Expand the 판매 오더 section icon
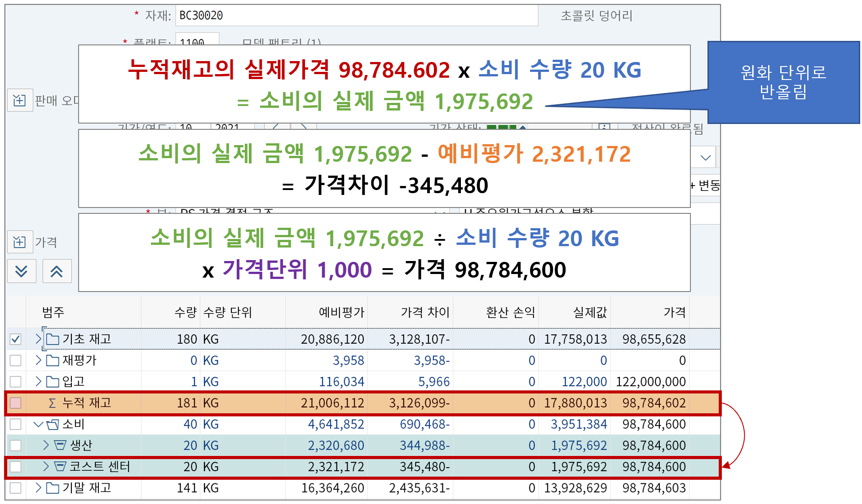This screenshot has width=862, height=504. (20, 100)
